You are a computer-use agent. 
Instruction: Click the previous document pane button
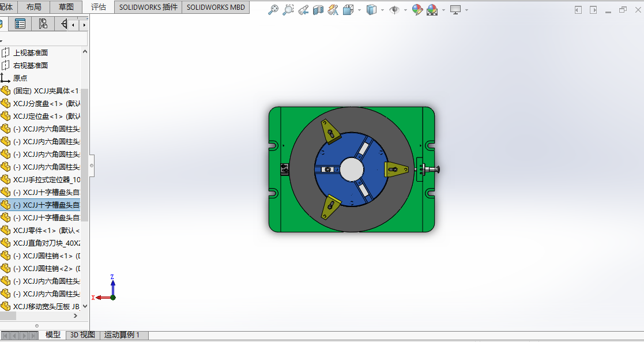[x=578, y=10]
